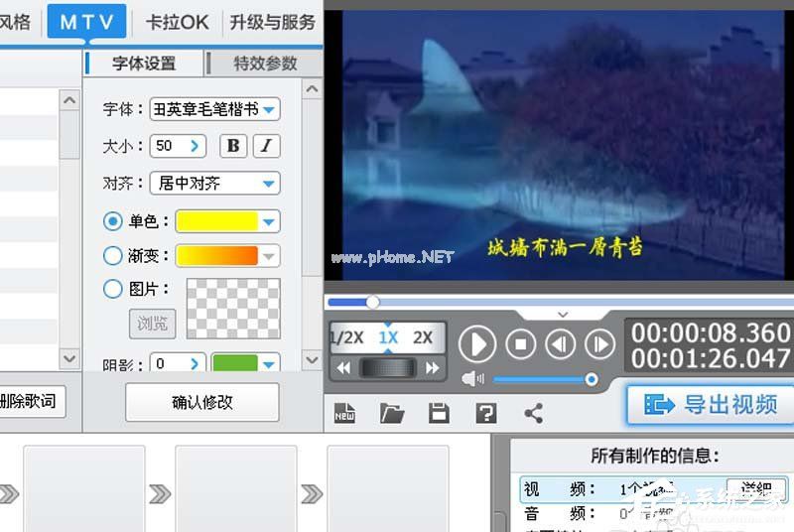Select the 渐变 gradient radio button
The height and width of the screenshot is (532, 794).
[112, 256]
